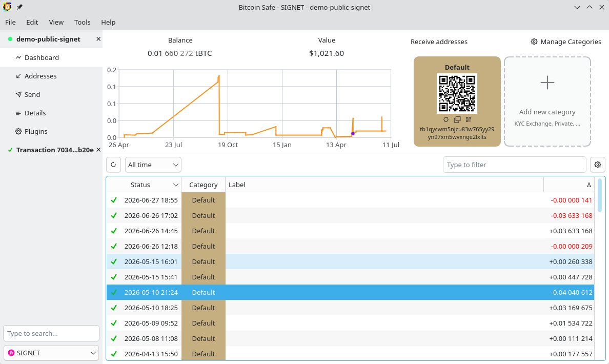
Task: Click the Type to search field
Action: click(x=51, y=333)
